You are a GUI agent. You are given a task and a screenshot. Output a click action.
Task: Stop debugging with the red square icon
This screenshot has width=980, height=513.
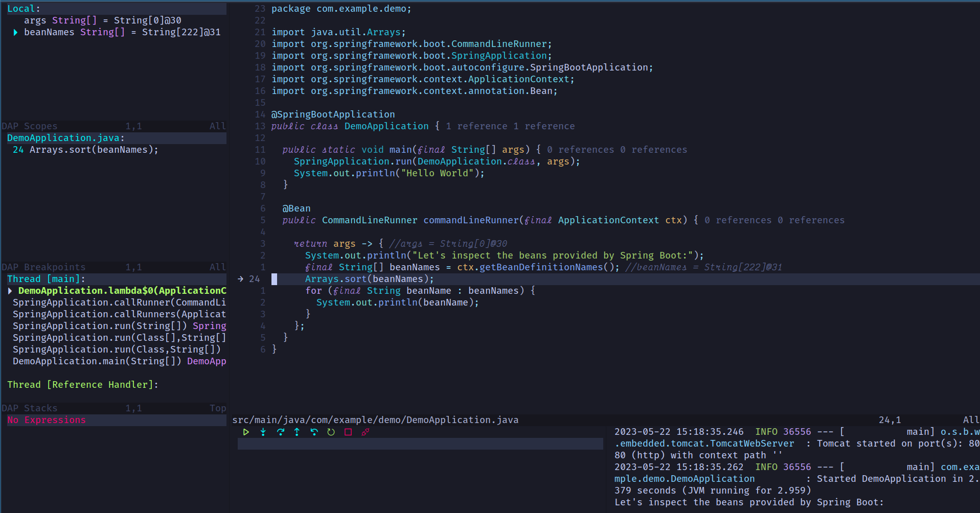348,432
